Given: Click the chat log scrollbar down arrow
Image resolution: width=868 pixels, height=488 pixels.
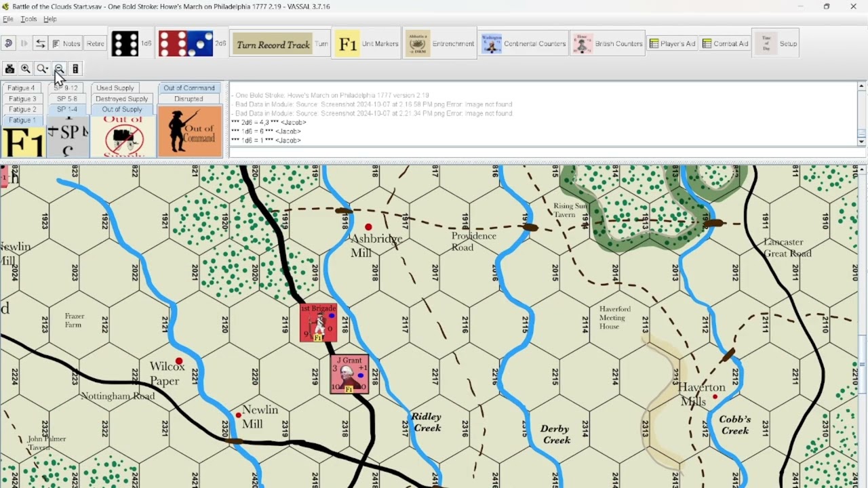Looking at the screenshot, I should pyautogui.click(x=861, y=142).
